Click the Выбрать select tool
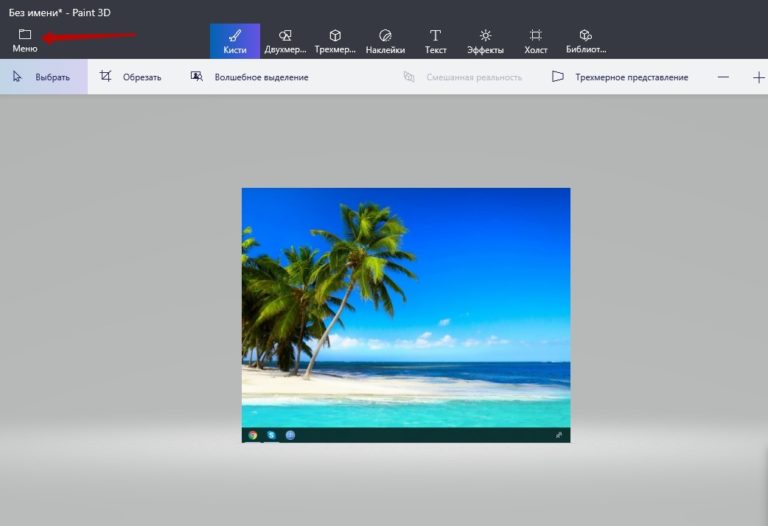Viewport: 768px width, 526px height. [42, 77]
